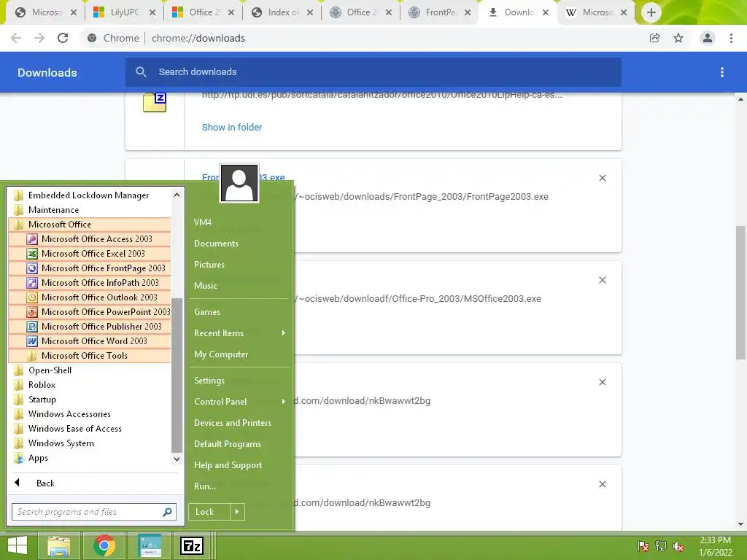Open Chrome profile avatar menu

coord(708,38)
